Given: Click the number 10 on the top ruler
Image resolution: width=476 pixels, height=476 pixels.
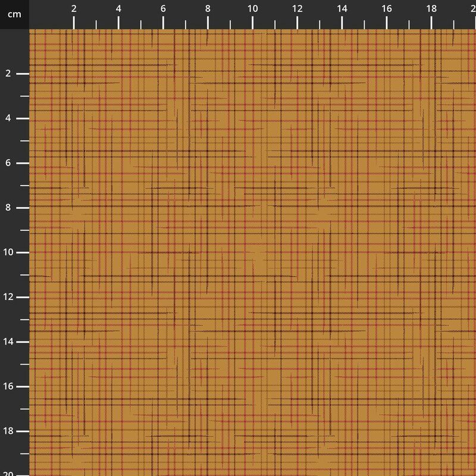Looking at the screenshot, I should click(x=251, y=10).
